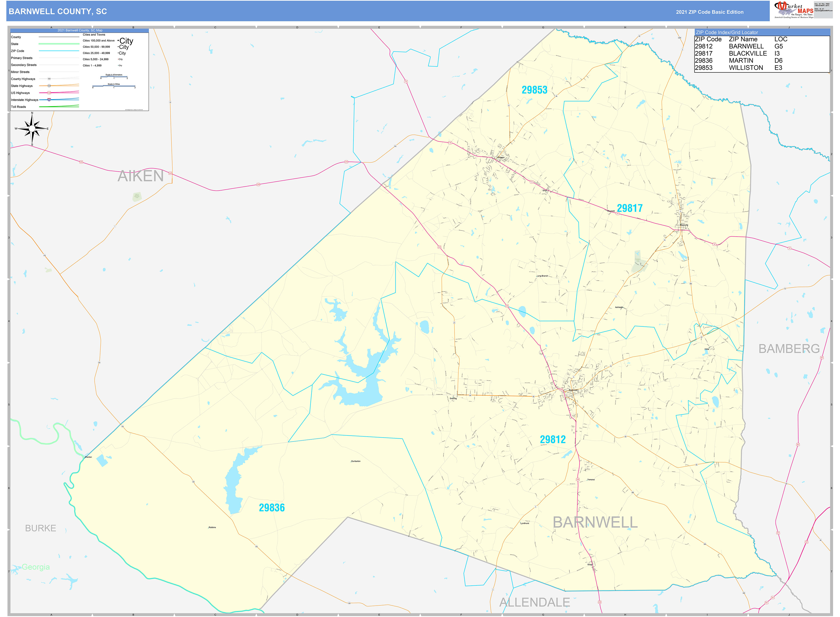Click the 'Primary Streets' legend entry

click(x=22, y=58)
